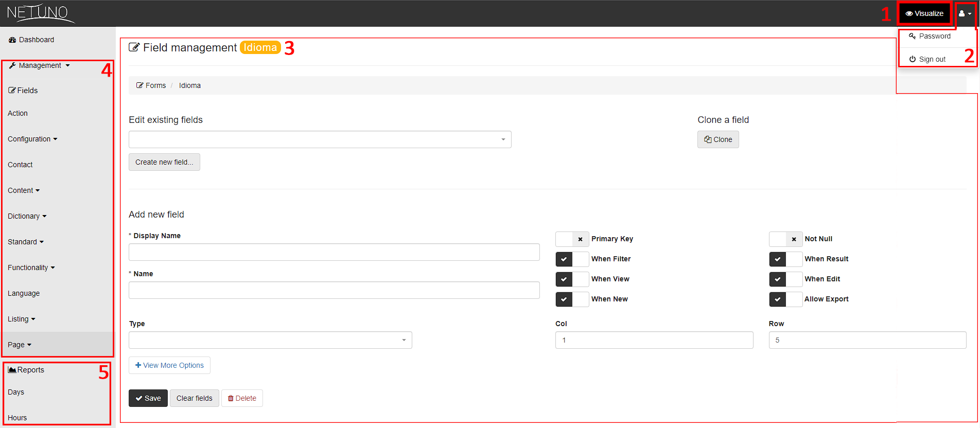The height and width of the screenshot is (428, 980).
Task: Expand the Listing submenu
Action: 22,319
